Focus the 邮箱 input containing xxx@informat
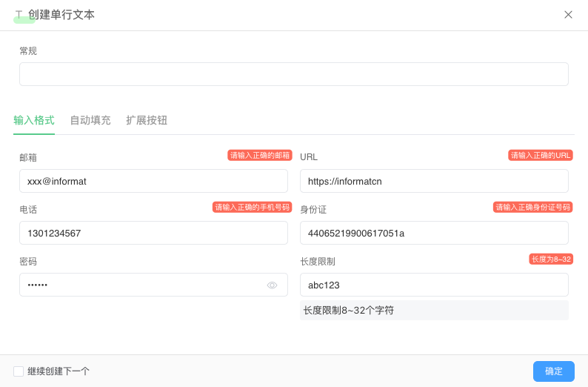The image size is (588, 387). click(153, 181)
